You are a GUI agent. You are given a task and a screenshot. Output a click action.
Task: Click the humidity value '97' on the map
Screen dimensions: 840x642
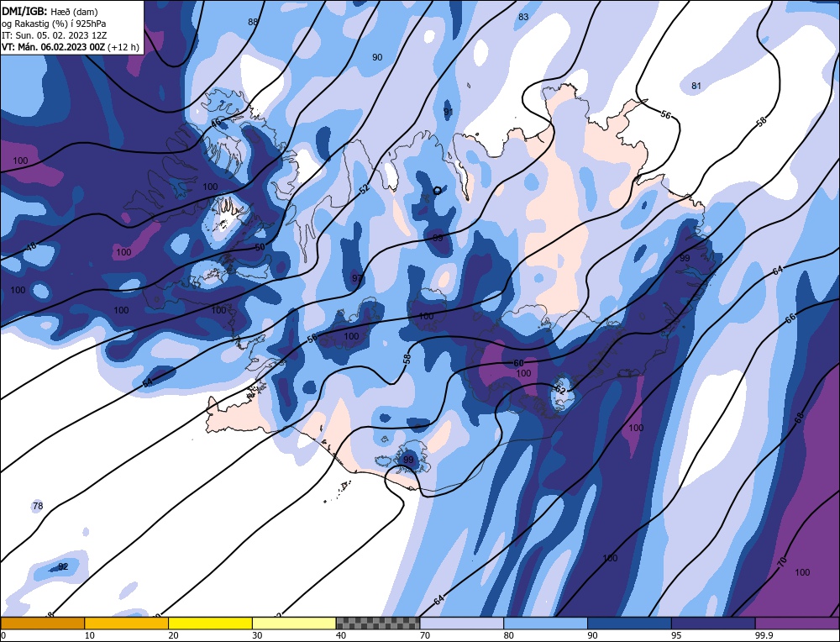(x=357, y=278)
